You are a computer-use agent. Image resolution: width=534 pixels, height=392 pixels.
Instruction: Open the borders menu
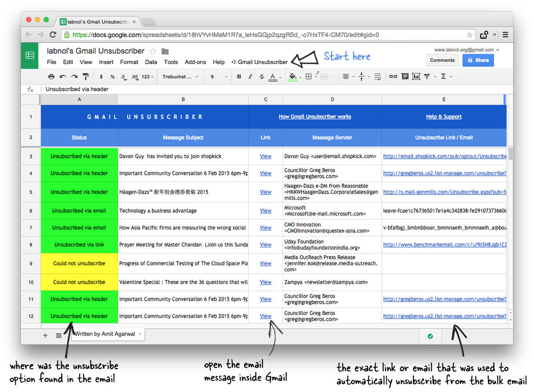(309, 77)
